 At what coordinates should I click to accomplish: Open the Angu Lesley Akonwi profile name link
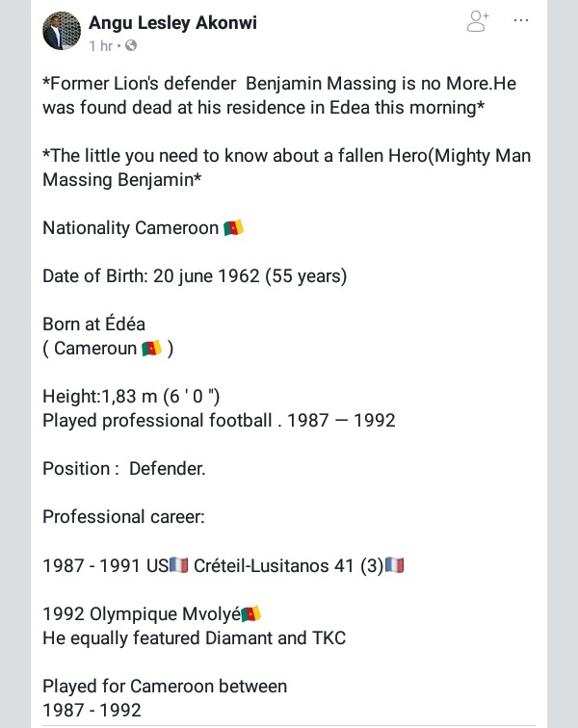click(x=173, y=21)
